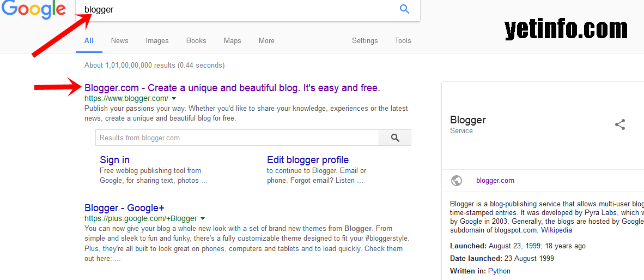The image size is (644, 280).
Task: Click the Results from blogger.com search field
Action: (x=237, y=138)
